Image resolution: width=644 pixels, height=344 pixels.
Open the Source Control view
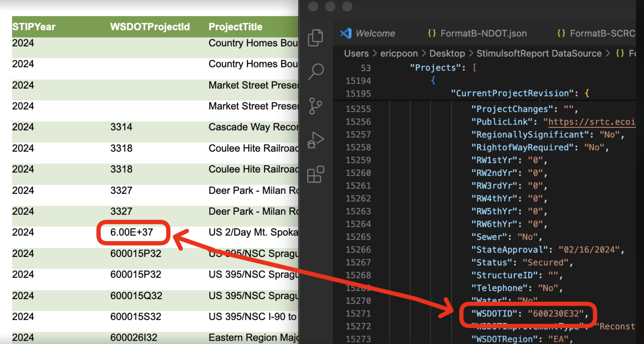(x=315, y=106)
